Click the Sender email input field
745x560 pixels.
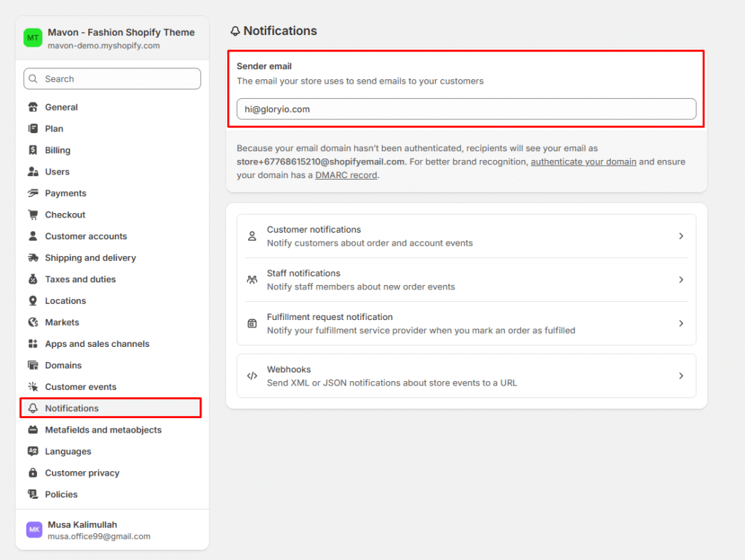[x=466, y=109]
